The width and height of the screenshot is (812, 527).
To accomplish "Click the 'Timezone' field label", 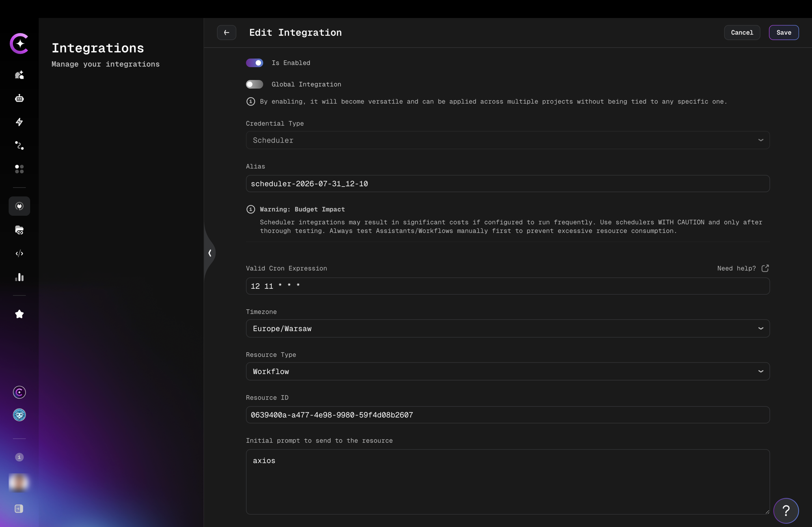I will (x=261, y=312).
